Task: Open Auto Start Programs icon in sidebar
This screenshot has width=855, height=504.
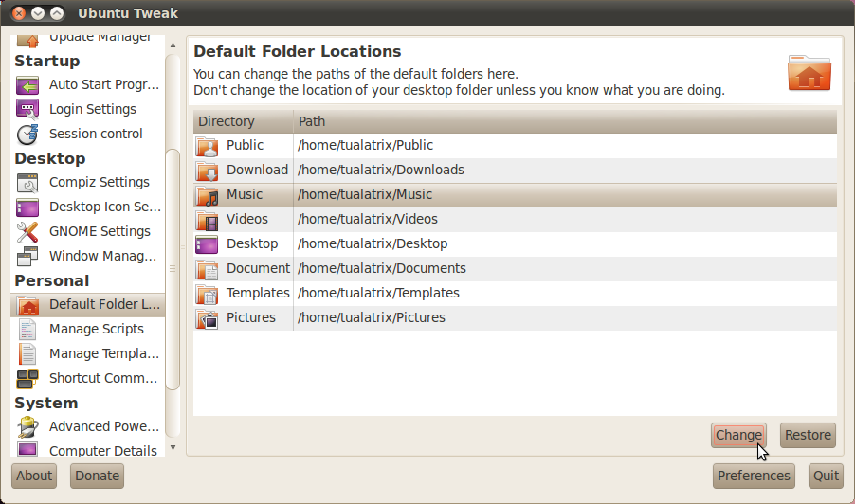Action: (27, 85)
